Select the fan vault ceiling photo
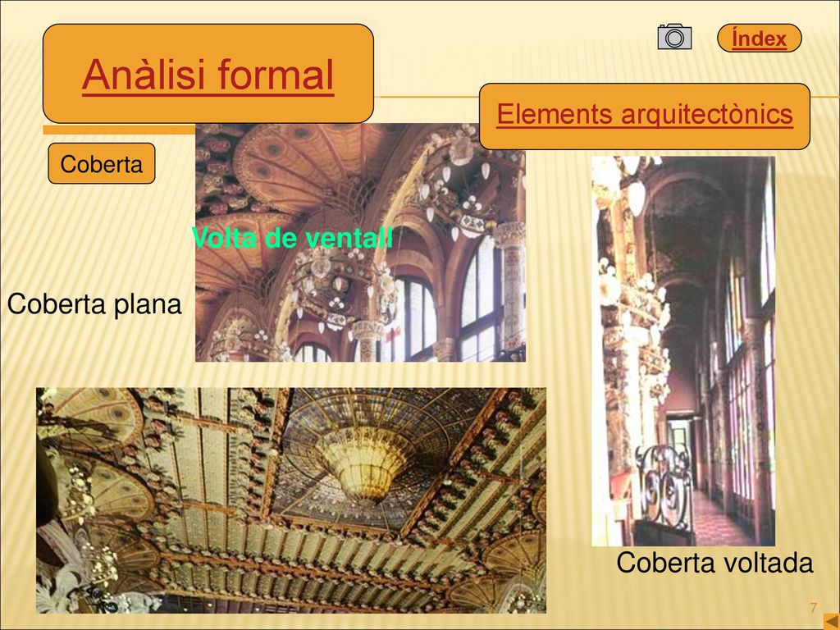Image resolution: width=840 pixels, height=630 pixels. [x=360, y=242]
